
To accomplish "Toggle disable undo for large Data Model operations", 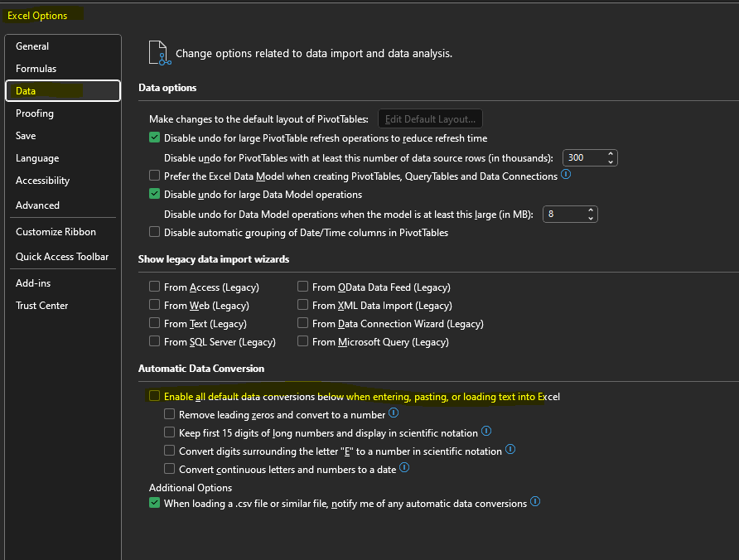I will click(155, 194).
